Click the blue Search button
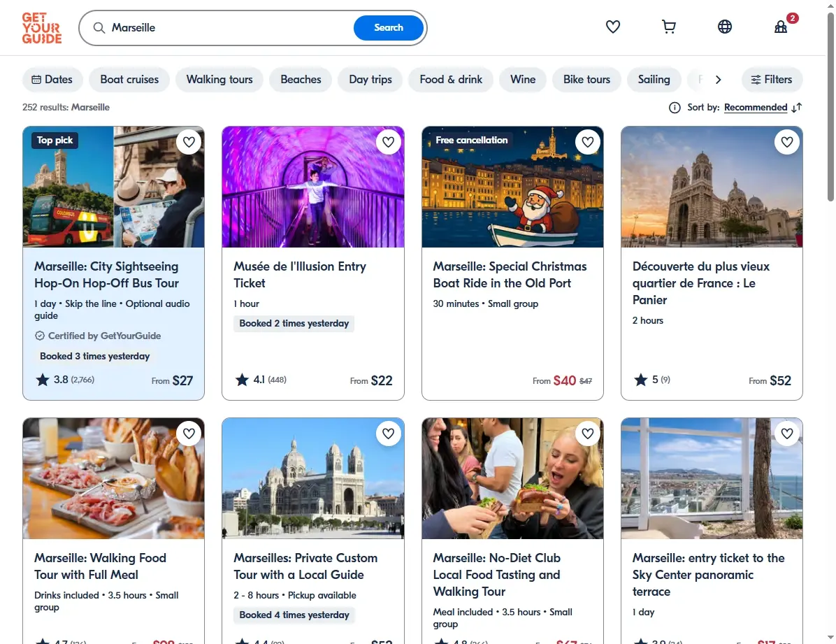836x644 pixels. point(389,28)
